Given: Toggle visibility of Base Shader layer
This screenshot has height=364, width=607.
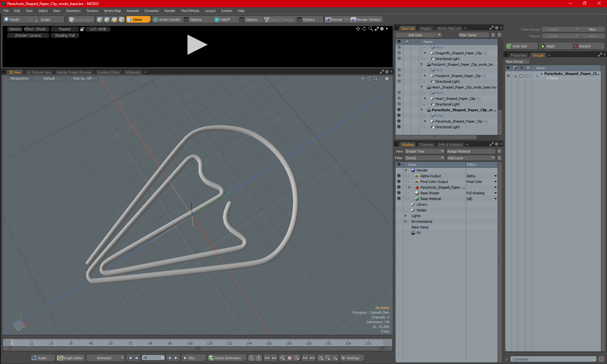Looking at the screenshot, I should [x=399, y=193].
